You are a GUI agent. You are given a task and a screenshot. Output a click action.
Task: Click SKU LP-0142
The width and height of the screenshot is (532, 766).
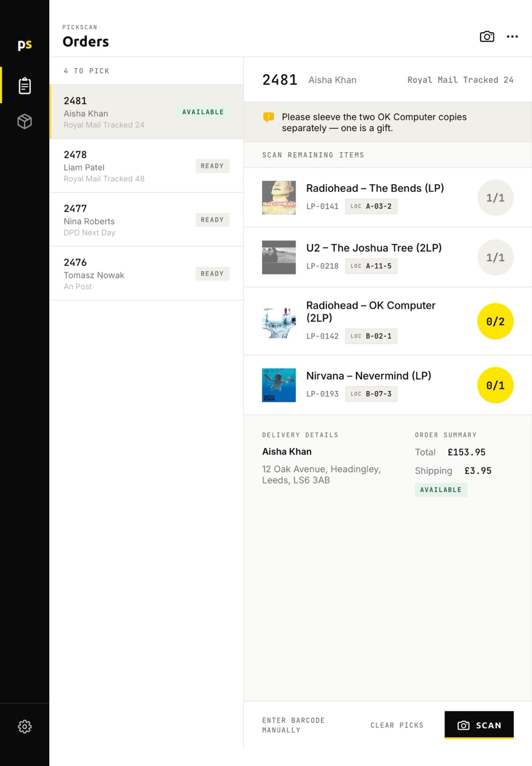coord(322,336)
